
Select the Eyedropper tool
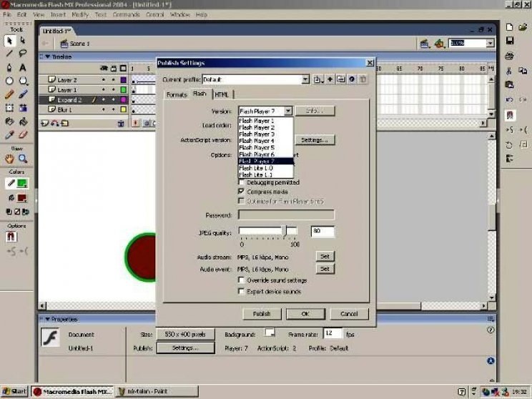9,135
